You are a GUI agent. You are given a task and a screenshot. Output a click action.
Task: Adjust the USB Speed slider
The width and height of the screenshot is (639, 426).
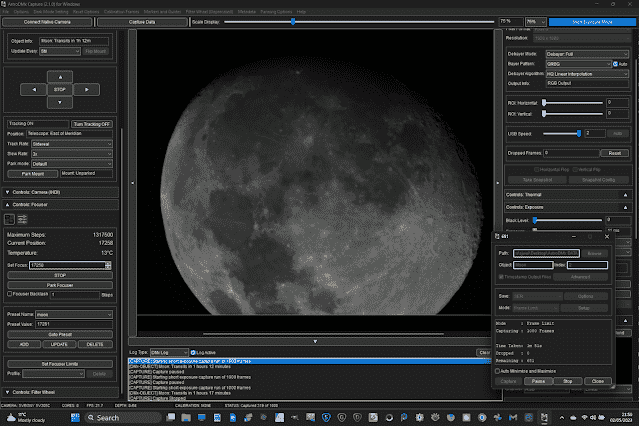578,133
